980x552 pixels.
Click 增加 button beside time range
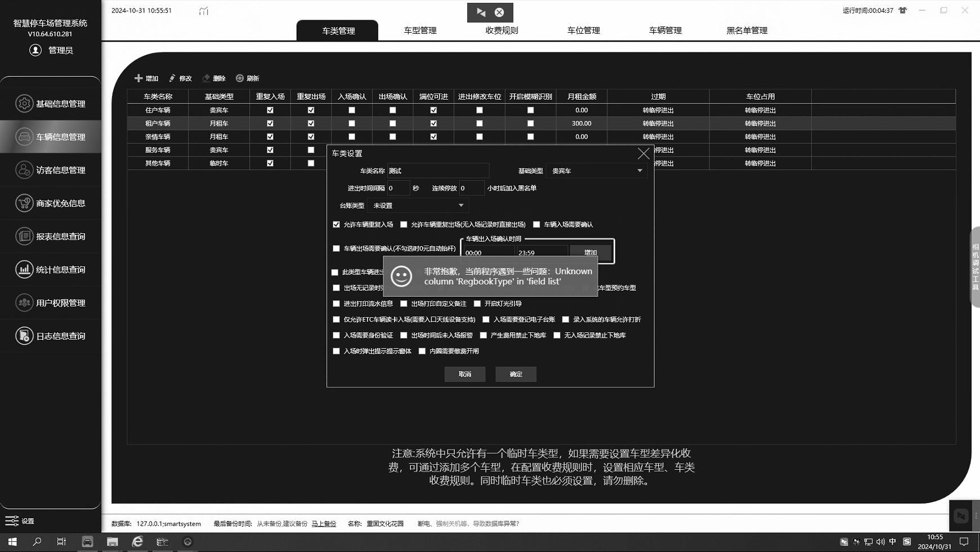click(590, 252)
